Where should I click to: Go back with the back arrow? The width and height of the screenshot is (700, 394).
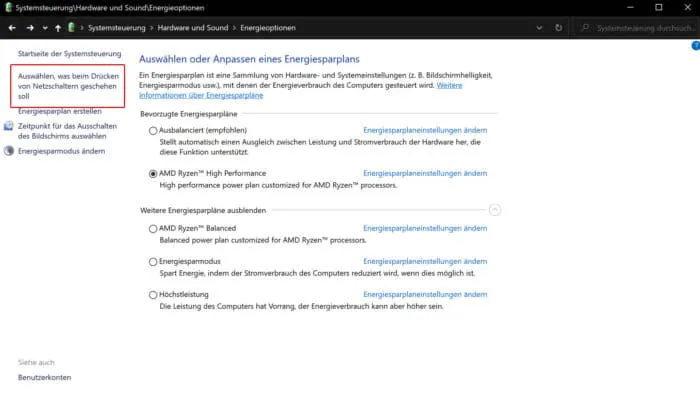pyautogui.click(x=12, y=28)
